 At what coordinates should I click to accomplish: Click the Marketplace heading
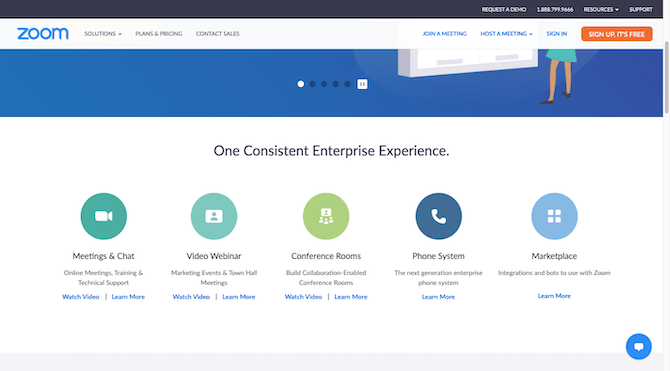pos(554,256)
